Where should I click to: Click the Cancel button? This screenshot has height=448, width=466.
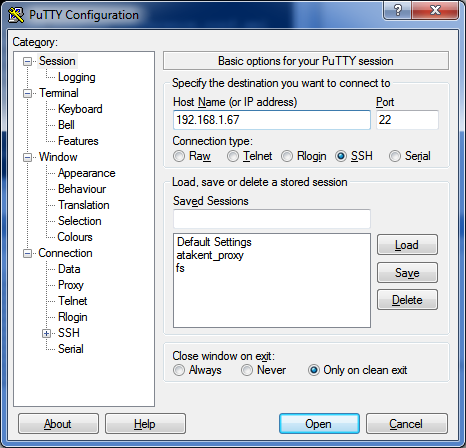(407, 424)
